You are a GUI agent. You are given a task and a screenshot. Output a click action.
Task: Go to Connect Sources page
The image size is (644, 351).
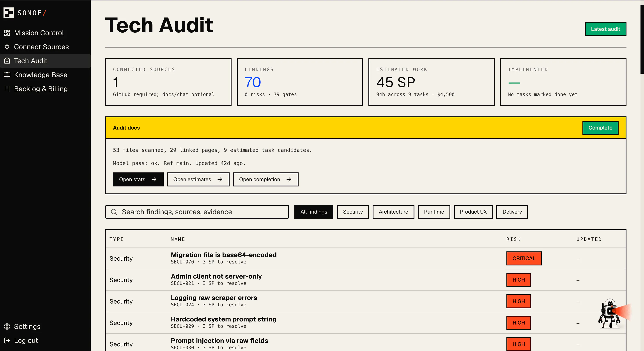point(45,47)
